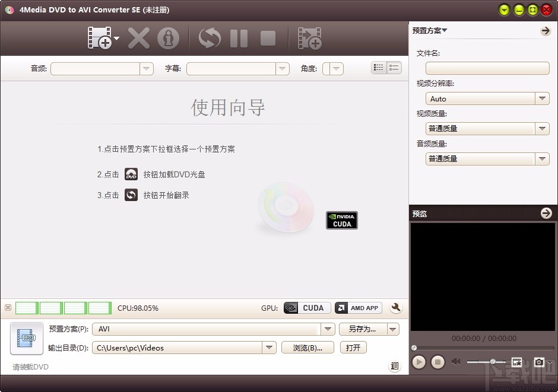
Task: Click the 打开 open button
Action: (x=353, y=348)
